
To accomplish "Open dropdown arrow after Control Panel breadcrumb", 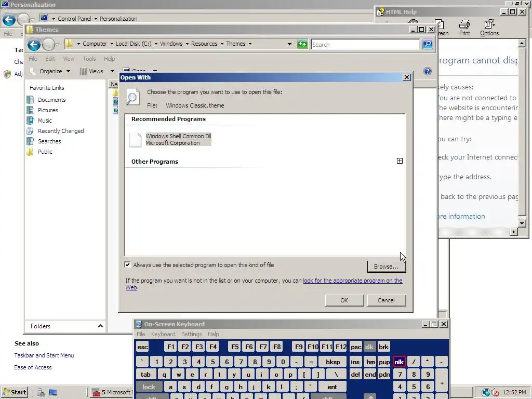I will click(x=96, y=19).
